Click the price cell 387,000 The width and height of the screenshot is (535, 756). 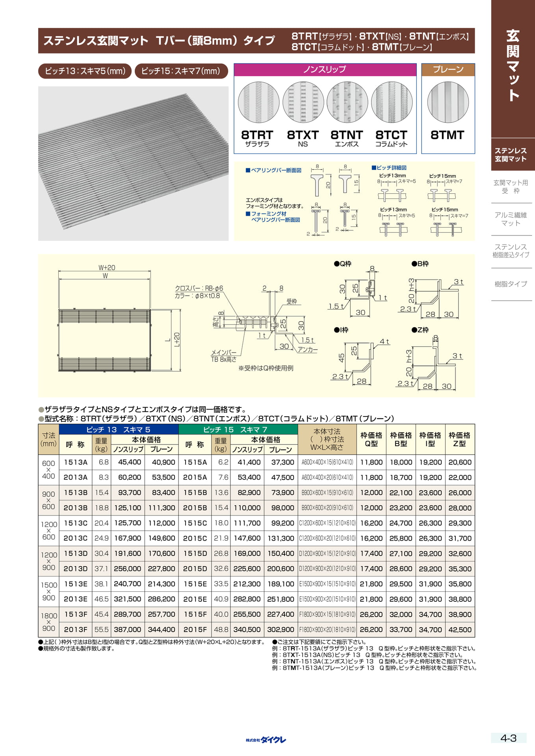128,630
